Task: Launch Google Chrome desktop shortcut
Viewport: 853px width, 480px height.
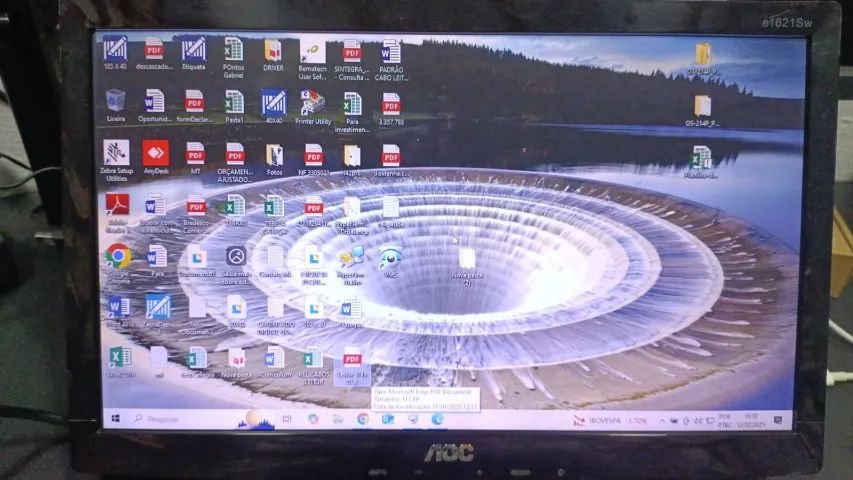Action: (x=118, y=263)
